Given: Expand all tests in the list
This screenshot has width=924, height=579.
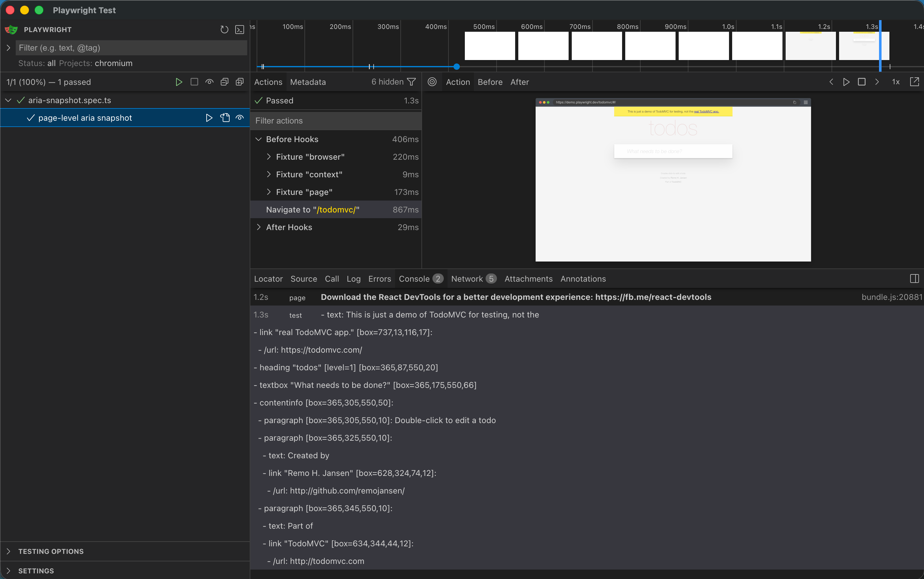Looking at the screenshot, I should 239,82.
